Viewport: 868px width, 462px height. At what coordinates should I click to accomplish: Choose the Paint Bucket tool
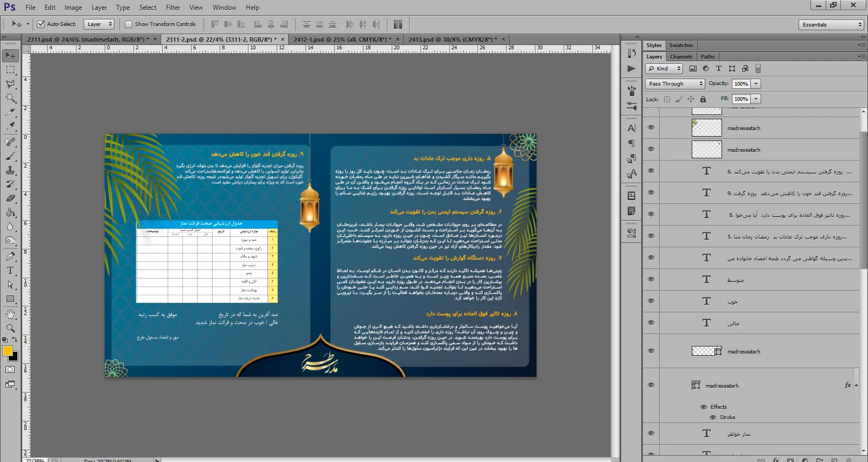[x=10, y=213]
